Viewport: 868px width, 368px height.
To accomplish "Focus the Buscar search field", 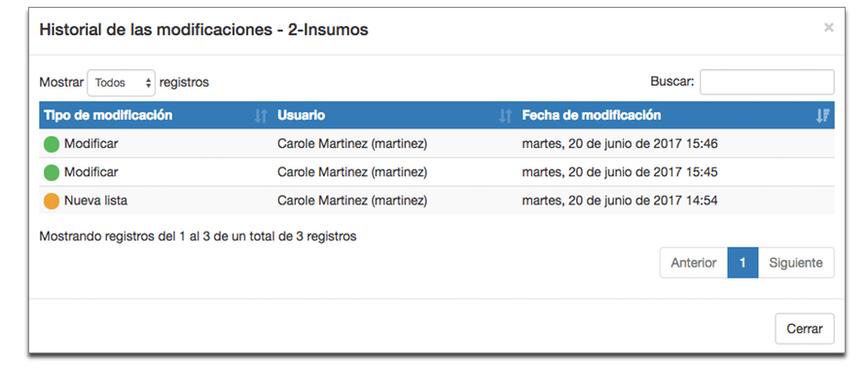I will point(767,82).
